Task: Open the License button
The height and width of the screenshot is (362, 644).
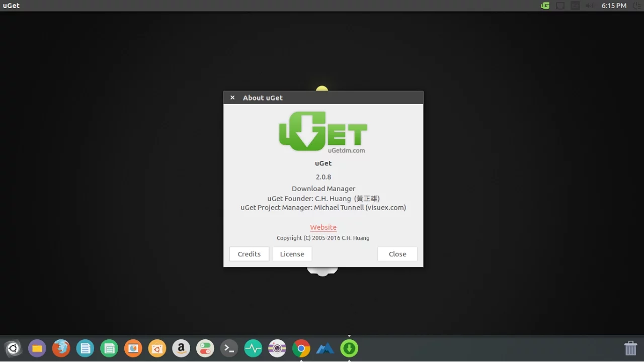Action: 292,254
